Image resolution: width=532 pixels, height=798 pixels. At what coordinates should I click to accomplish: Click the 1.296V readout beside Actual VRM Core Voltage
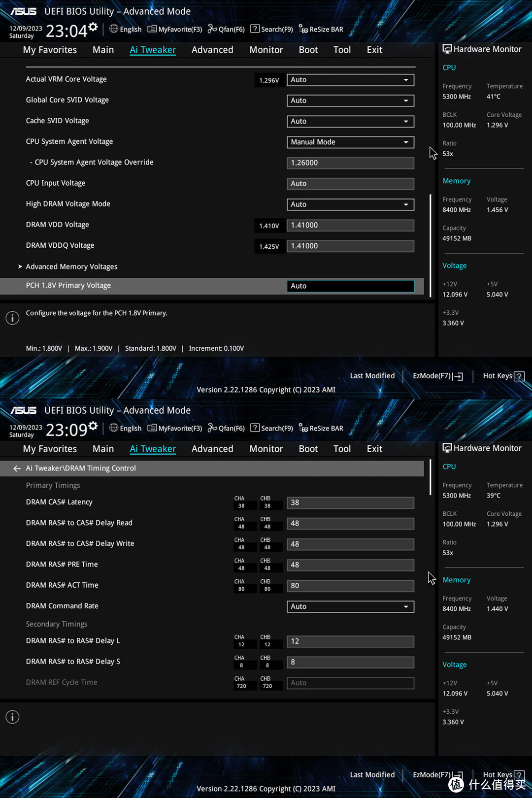tap(269, 80)
